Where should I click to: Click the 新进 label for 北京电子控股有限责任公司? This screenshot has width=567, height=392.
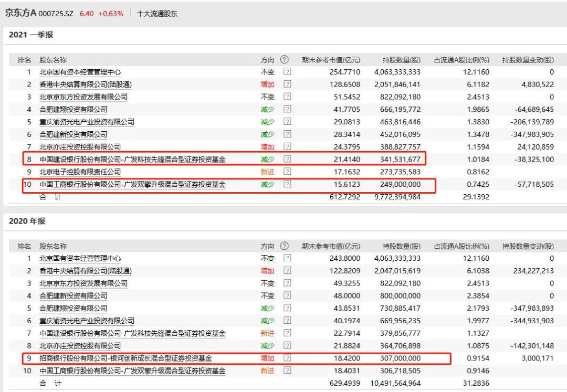tap(268, 172)
